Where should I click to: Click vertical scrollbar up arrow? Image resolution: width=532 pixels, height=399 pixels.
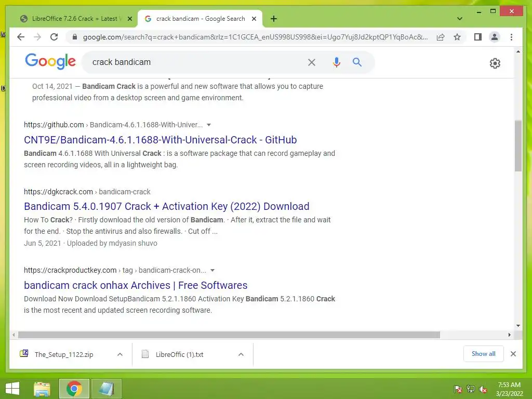click(x=518, y=51)
